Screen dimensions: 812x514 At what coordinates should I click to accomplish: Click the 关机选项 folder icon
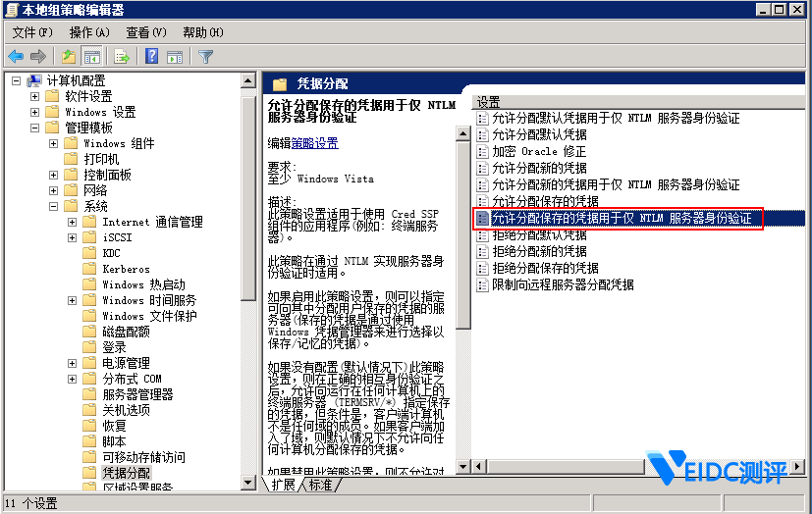(89, 410)
